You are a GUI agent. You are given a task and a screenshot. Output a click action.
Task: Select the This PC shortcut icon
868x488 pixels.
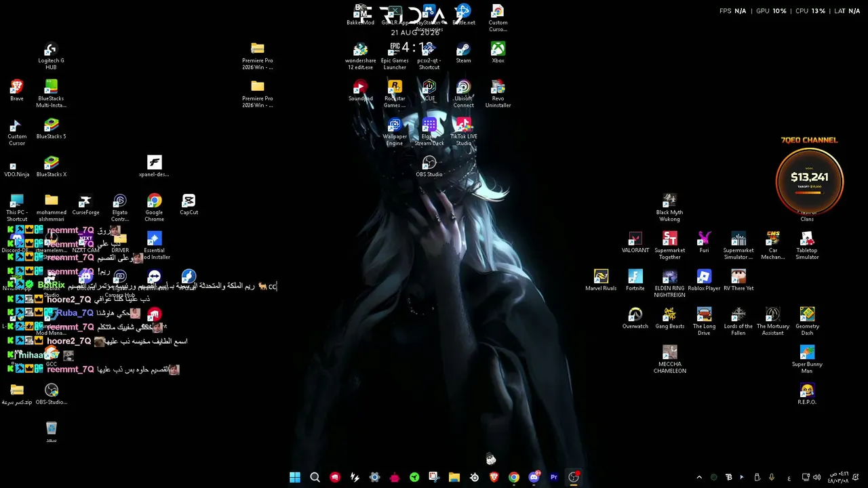tap(17, 208)
